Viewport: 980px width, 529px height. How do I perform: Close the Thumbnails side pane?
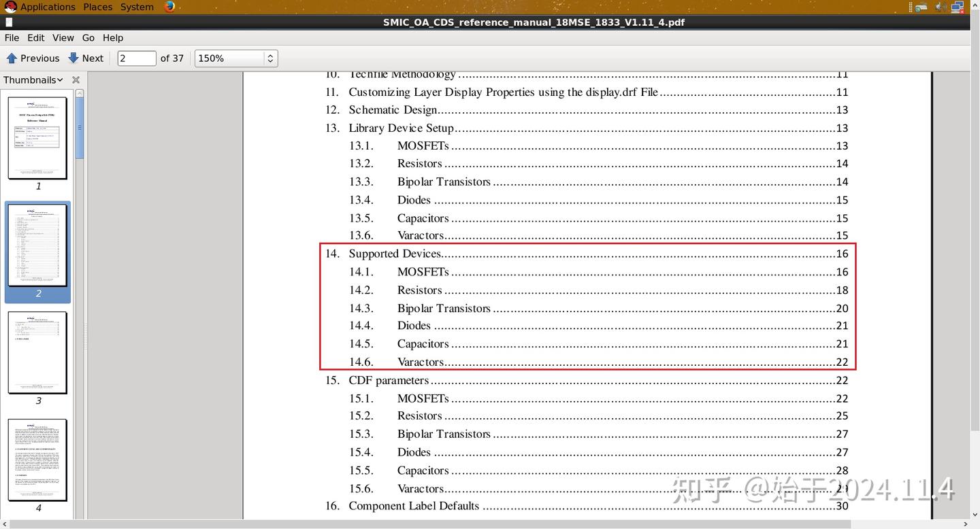tap(76, 80)
